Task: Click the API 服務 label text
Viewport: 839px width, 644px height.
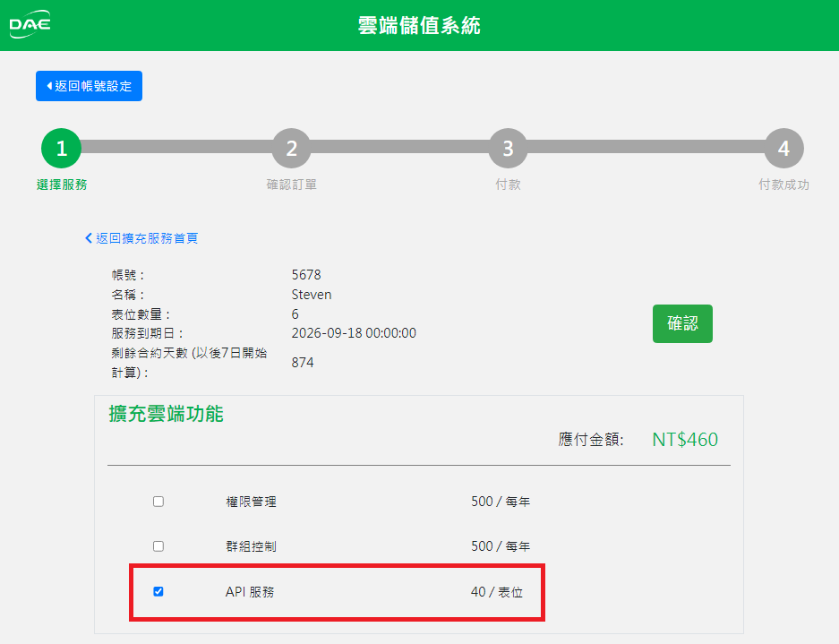Action: click(x=250, y=592)
